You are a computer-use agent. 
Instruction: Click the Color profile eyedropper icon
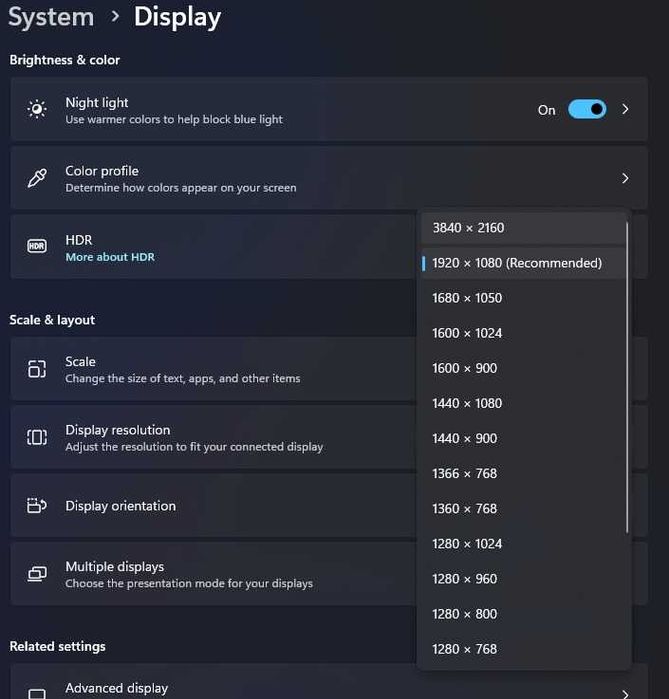click(x=37, y=178)
